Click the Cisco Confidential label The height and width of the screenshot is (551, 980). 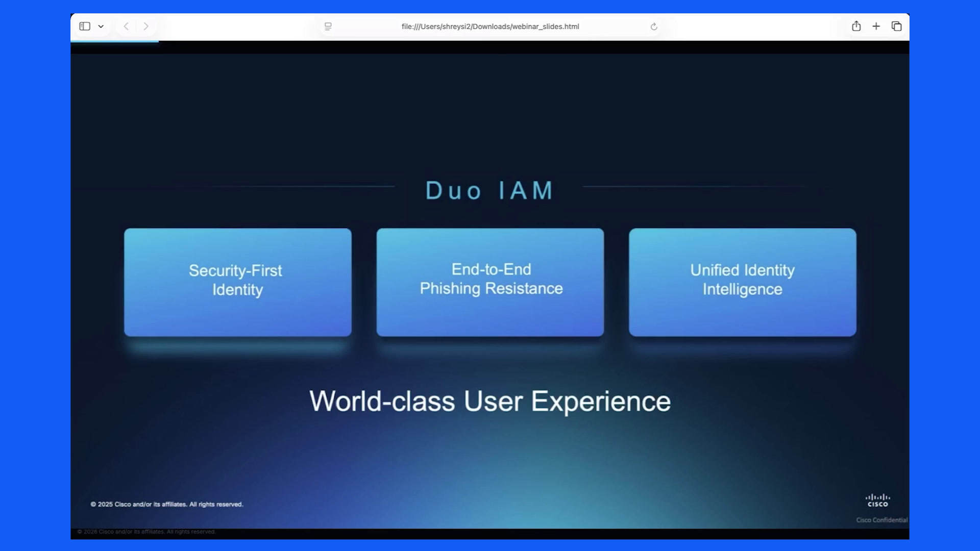(882, 520)
